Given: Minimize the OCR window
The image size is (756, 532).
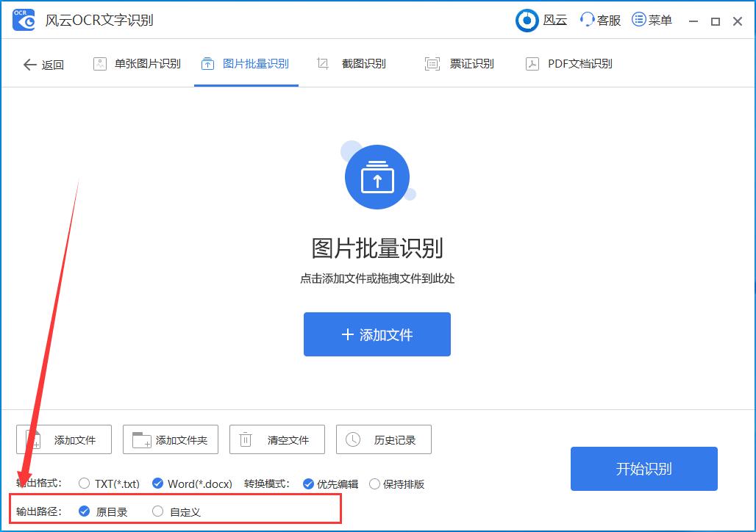Looking at the screenshot, I should coord(693,21).
